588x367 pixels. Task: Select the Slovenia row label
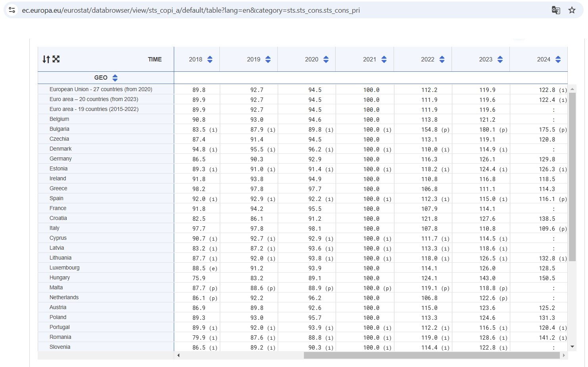[60, 347]
